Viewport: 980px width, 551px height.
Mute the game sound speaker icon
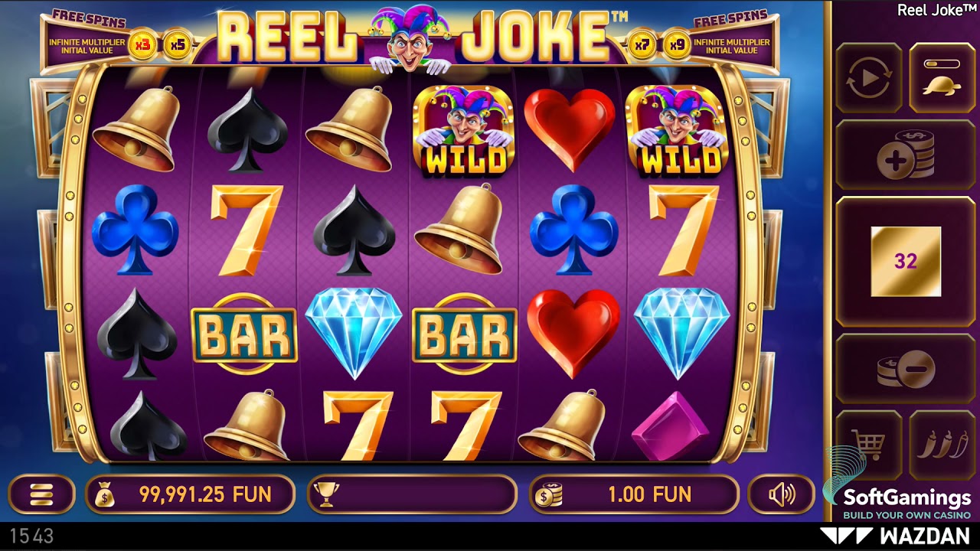[x=781, y=494]
